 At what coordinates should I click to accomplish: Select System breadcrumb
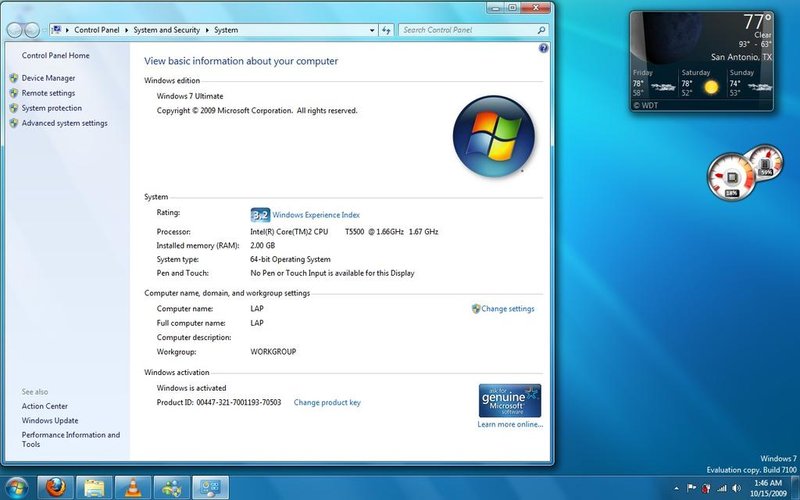click(226, 30)
